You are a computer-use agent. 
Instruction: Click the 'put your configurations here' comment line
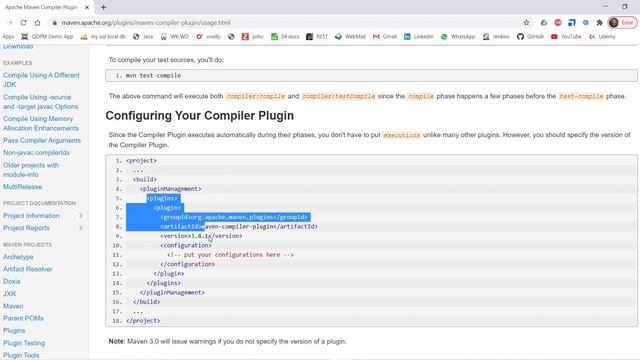tap(231, 255)
